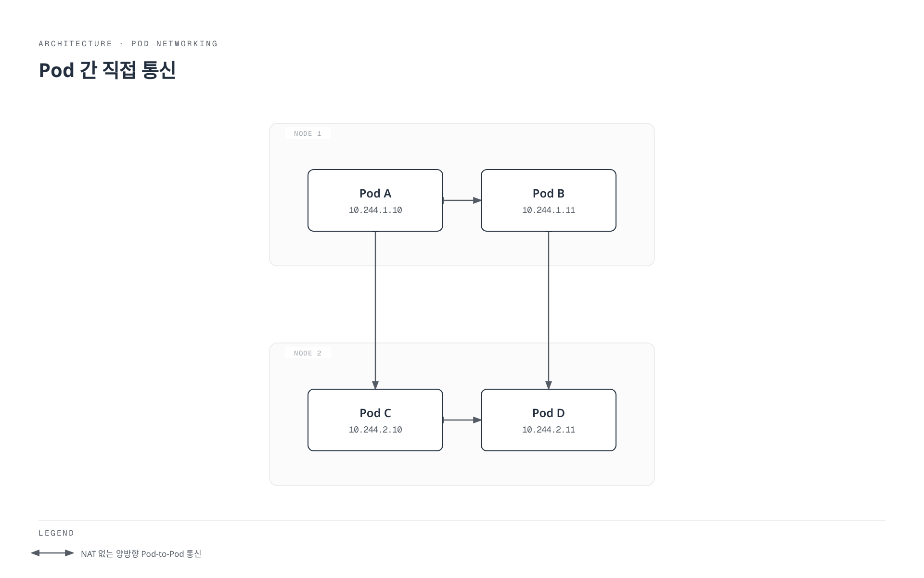Select the Pod D box
924x578 pixels.
pos(549,420)
